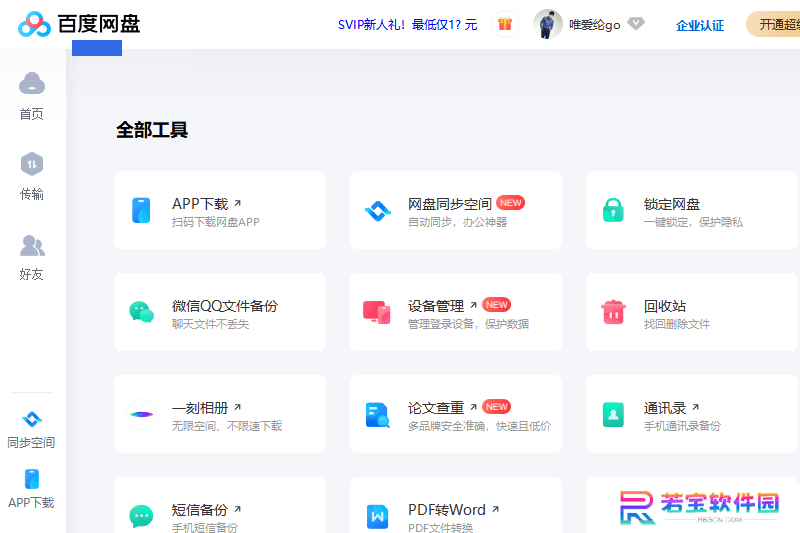Click the blue PDF转Word W icon
Screen dimensions: 800x533
coord(378,516)
